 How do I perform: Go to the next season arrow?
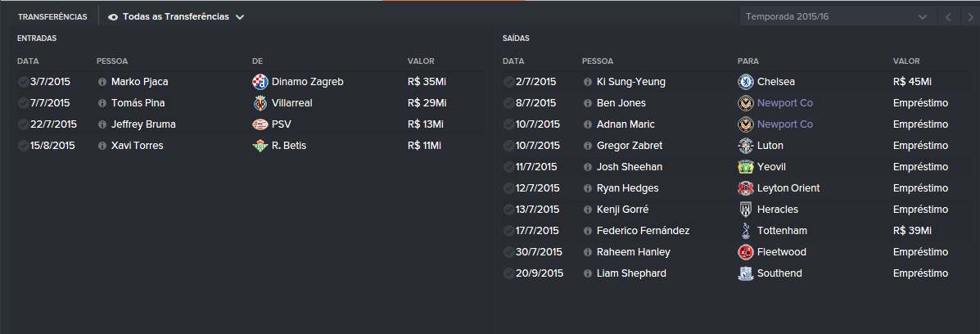pyautogui.click(x=970, y=17)
